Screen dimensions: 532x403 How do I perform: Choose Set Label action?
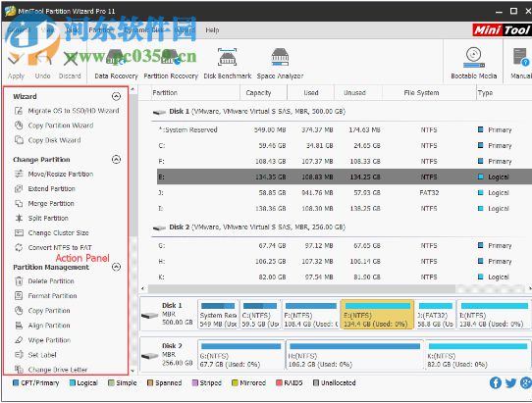click(42, 355)
